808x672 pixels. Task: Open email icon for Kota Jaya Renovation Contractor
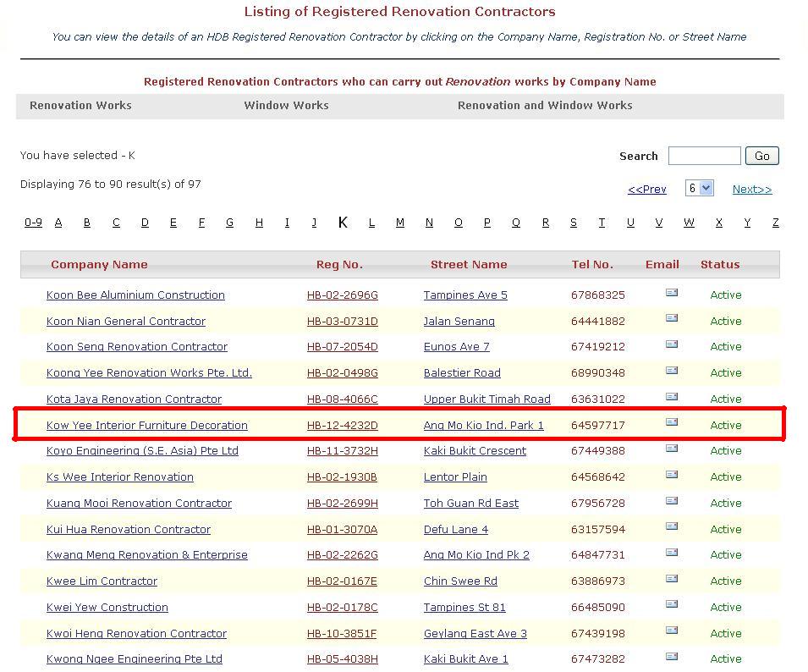click(672, 396)
